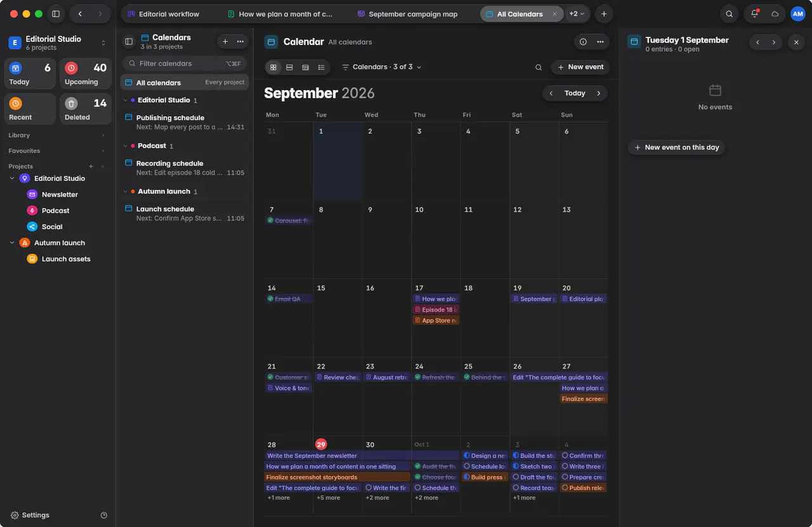Viewport: 812px width, 527px height.
Task: Switch to the day calendar view icon
Action: tap(305, 67)
